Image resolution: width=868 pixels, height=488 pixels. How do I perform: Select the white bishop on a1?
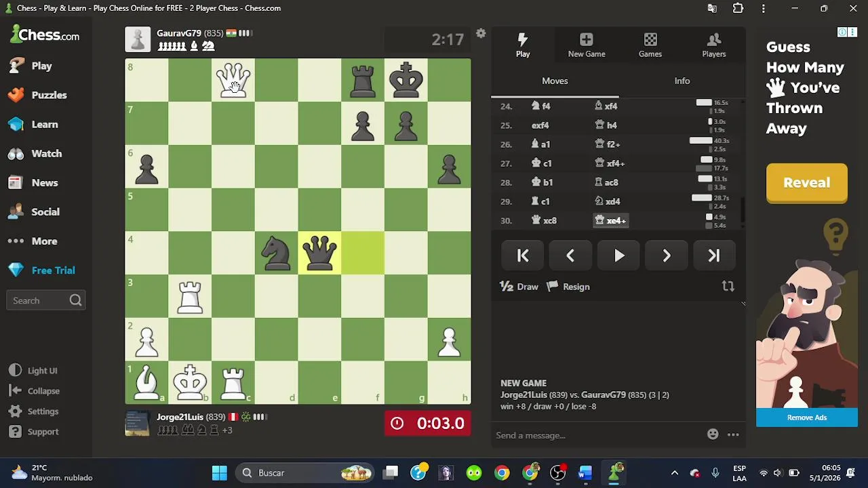coord(146,382)
